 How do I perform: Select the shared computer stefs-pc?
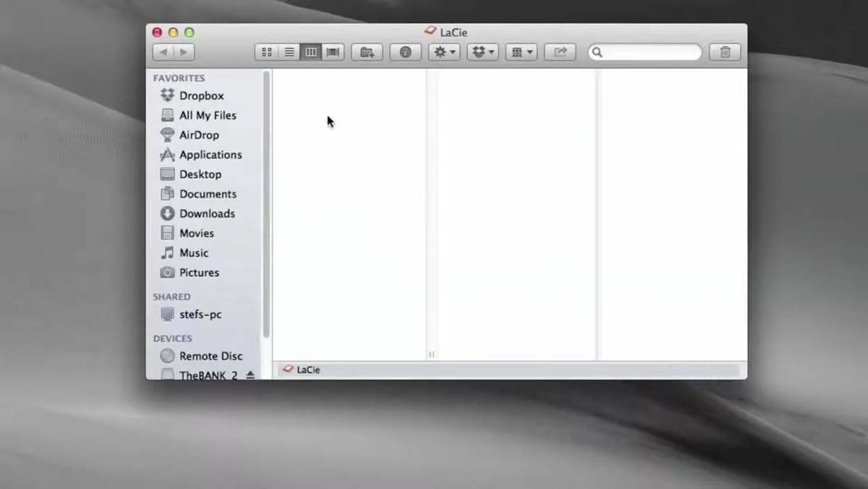click(x=190, y=315)
